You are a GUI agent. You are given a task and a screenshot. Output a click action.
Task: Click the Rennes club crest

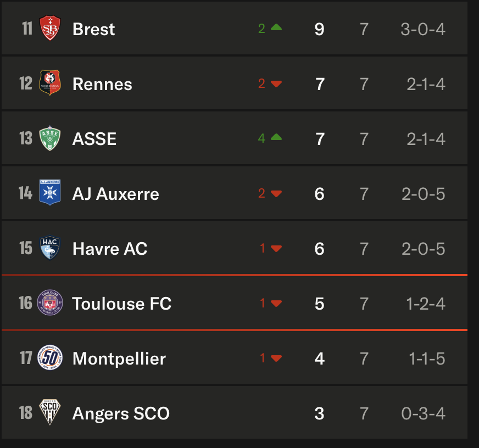tap(50, 83)
